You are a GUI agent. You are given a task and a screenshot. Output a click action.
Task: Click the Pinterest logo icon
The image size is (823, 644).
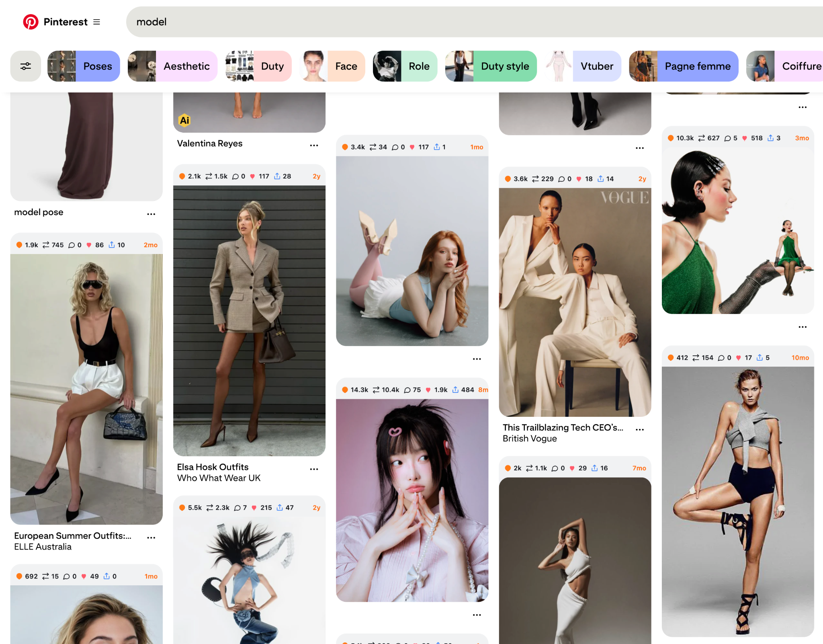click(31, 22)
